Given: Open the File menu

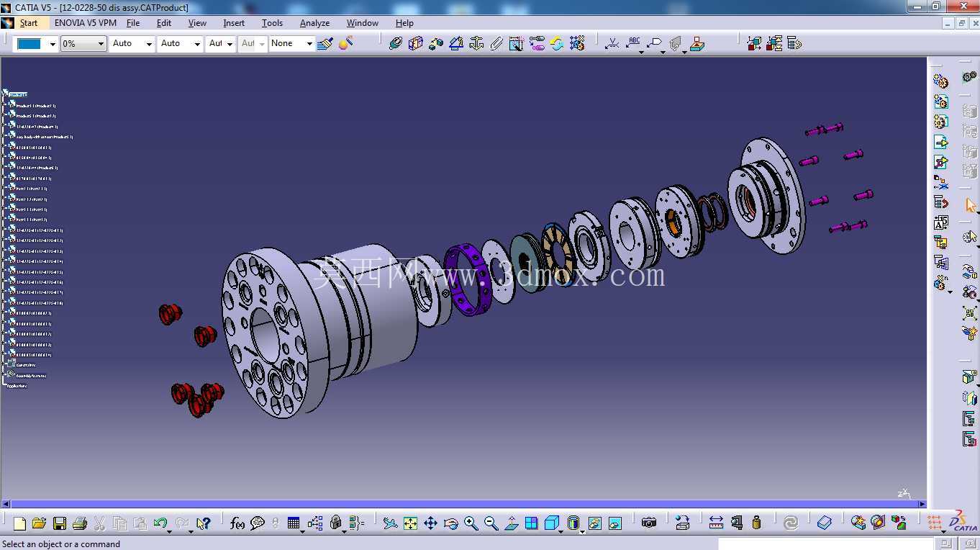Looking at the screenshot, I should tap(133, 23).
